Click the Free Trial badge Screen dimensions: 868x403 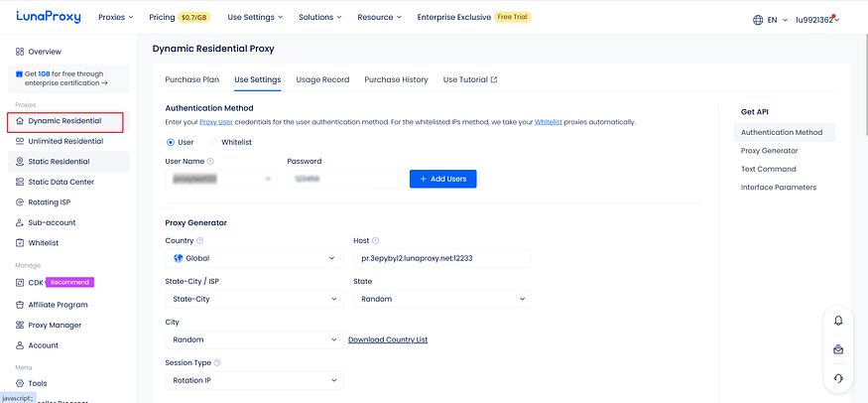[513, 17]
